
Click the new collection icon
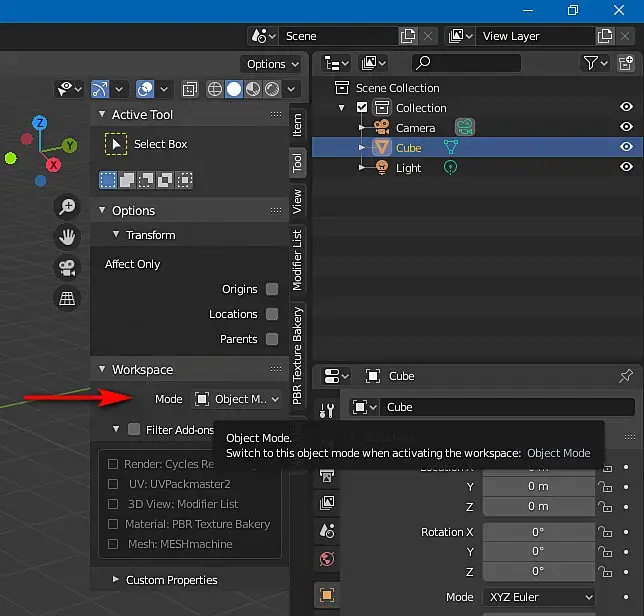626,63
